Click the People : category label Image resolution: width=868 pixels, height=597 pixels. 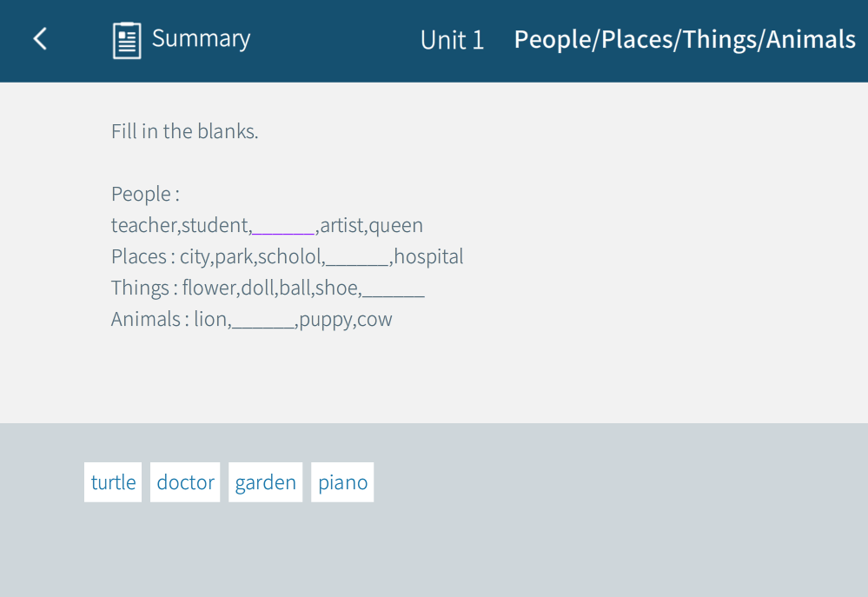pos(145,194)
